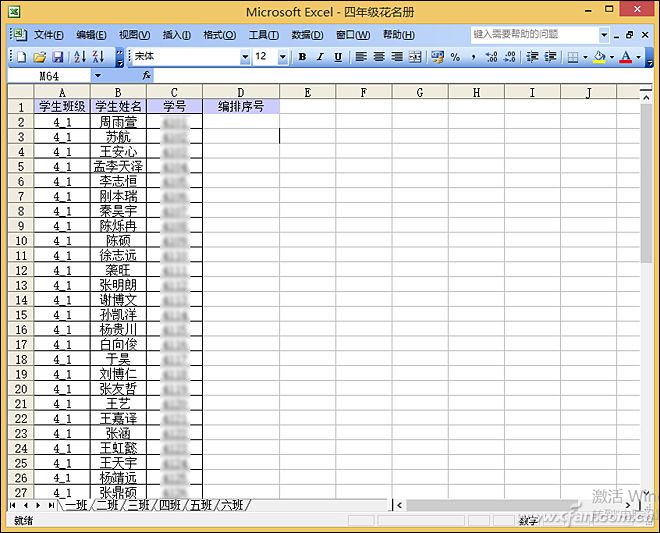Apply cell borders icon
Image resolution: width=660 pixels, height=533 pixels.
point(573,57)
